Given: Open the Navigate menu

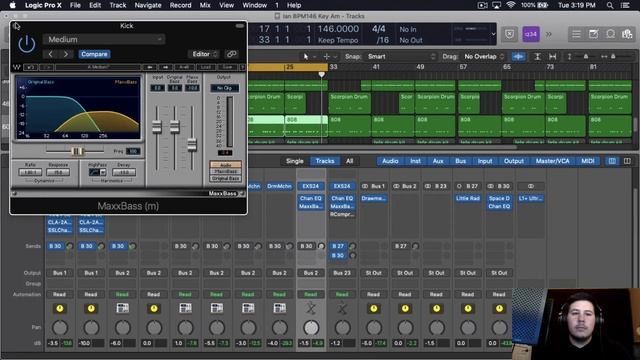Looking at the screenshot, I should (148, 5).
